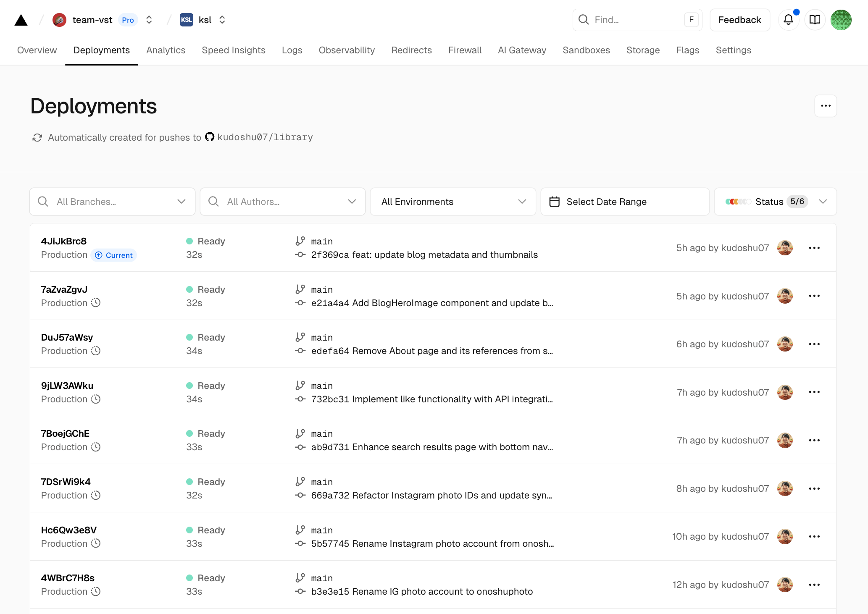Image resolution: width=868 pixels, height=614 pixels.
Task: Click clock icon beside 7aZvaZgvJ Production
Action: tap(96, 303)
